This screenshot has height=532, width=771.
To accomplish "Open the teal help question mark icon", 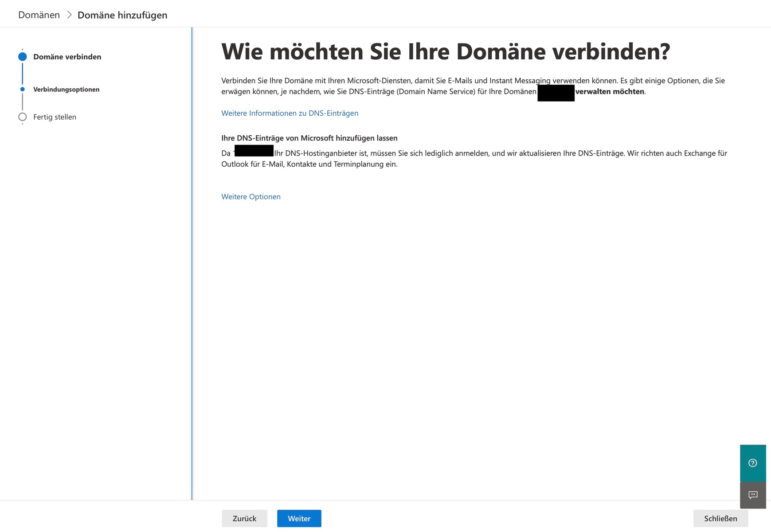I will click(x=752, y=463).
